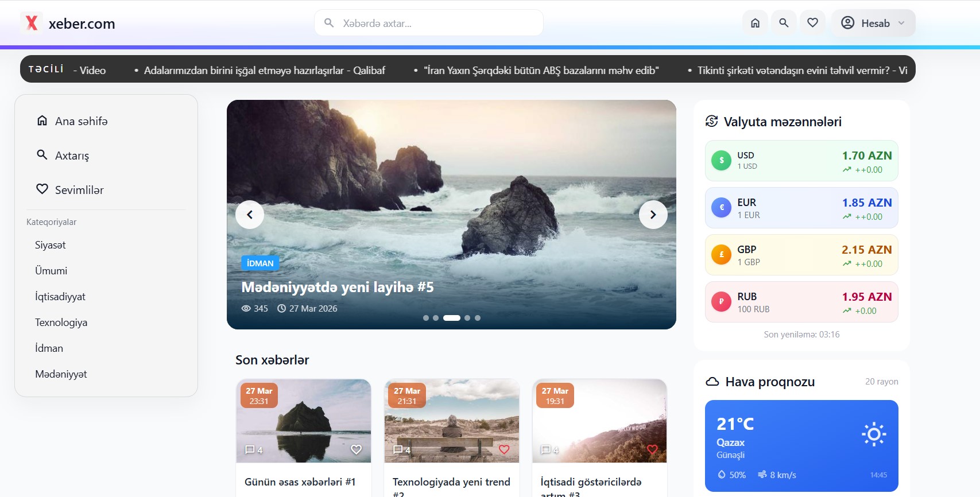Image resolution: width=980 pixels, height=497 pixels.
Task: Go to next slide with right arrow
Action: click(653, 215)
